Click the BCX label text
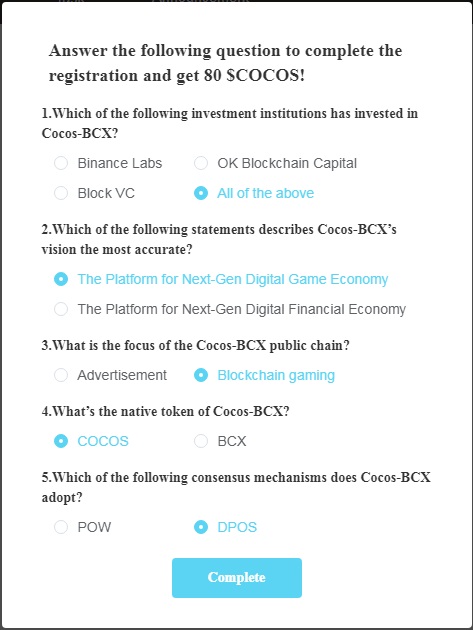The width and height of the screenshot is (473, 630). 231,441
